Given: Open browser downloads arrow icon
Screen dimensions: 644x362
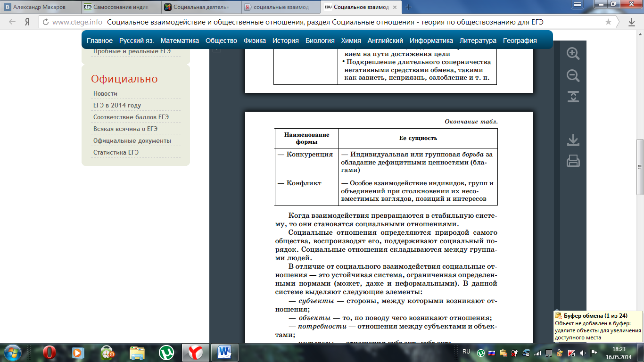Looking at the screenshot, I should coord(632,22).
